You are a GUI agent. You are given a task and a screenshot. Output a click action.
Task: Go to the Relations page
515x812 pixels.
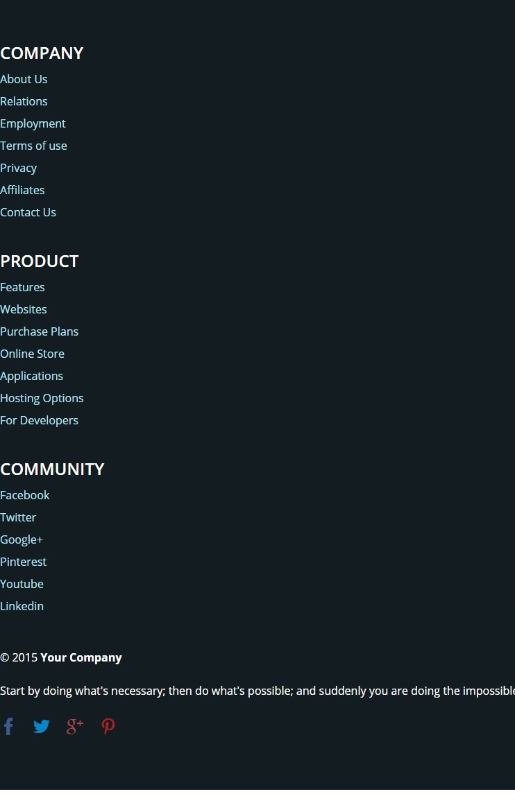click(24, 101)
